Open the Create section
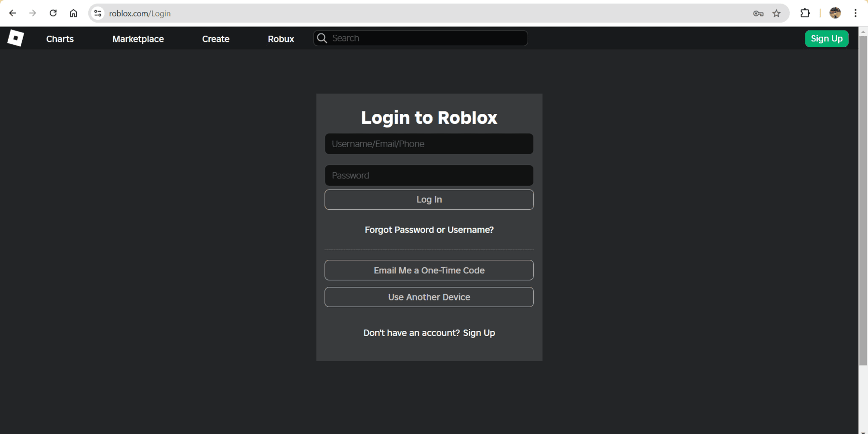868x434 pixels. tap(216, 39)
